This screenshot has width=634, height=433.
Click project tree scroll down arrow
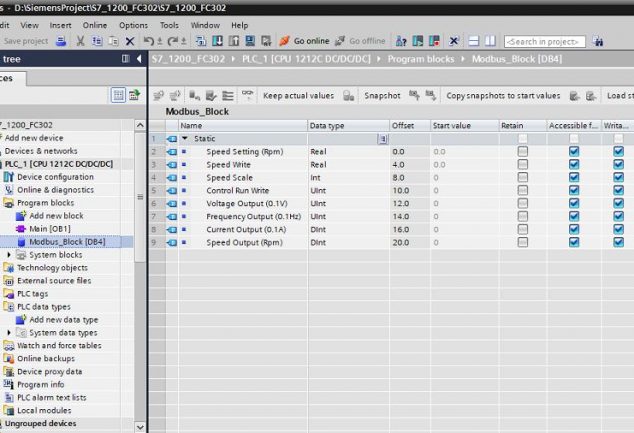(x=140, y=427)
